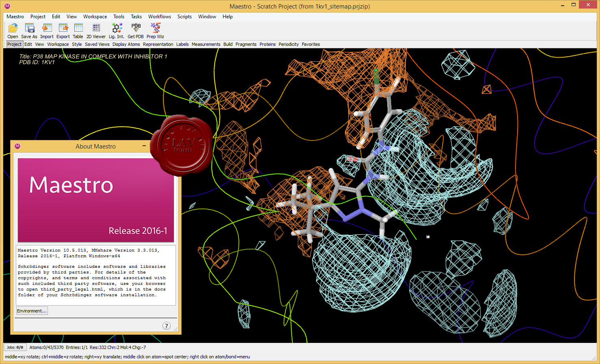The image size is (600, 364).
Task: Click the PDB ID: 1KV1 label
Action: [37, 62]
